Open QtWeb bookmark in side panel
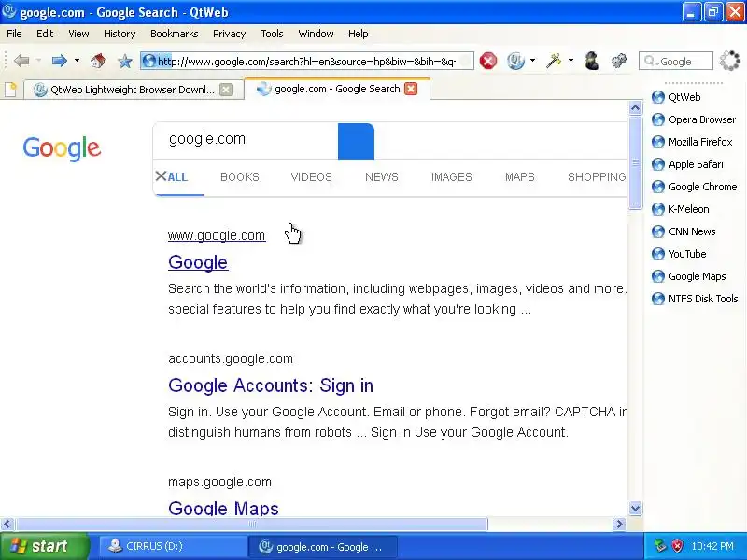 676,97
